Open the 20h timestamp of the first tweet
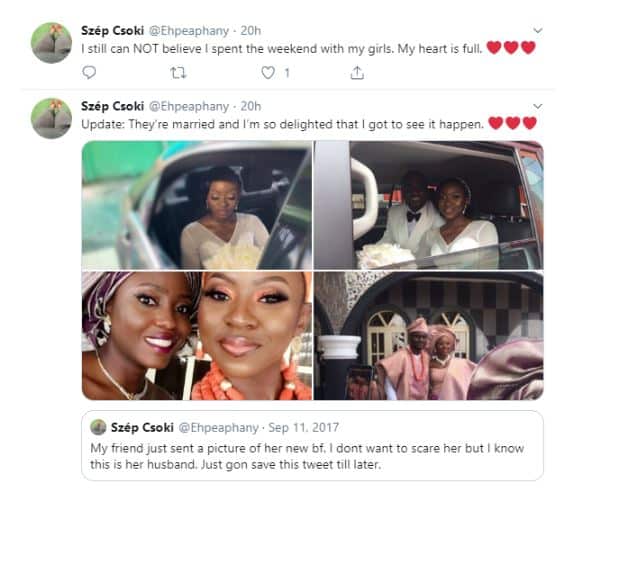The width and height of the screenshot is (630, 564). point(251,30)
